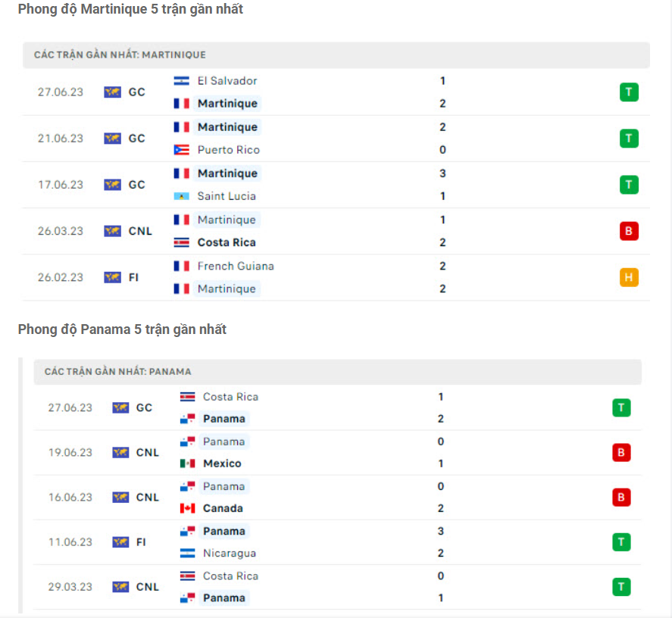Click the red B badge for Martinique vs Costa Rica
This screenshot has height=618, width=672.
click(629, 231)
